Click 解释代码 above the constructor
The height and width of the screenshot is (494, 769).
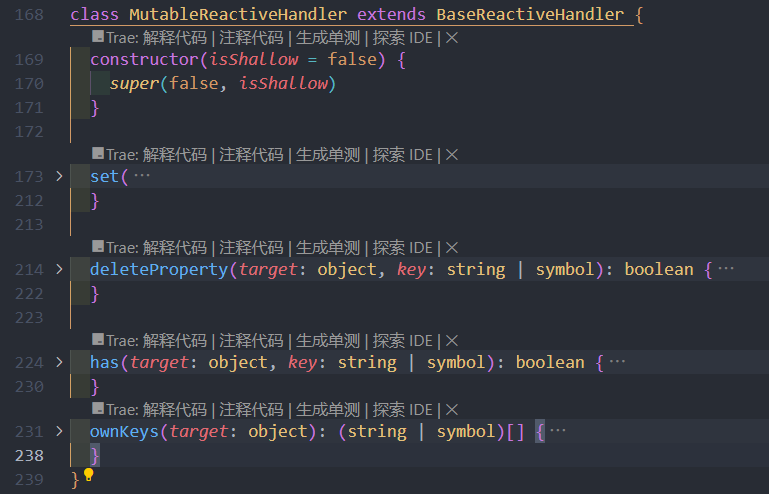pyautogui.click(x=175, y=38)
